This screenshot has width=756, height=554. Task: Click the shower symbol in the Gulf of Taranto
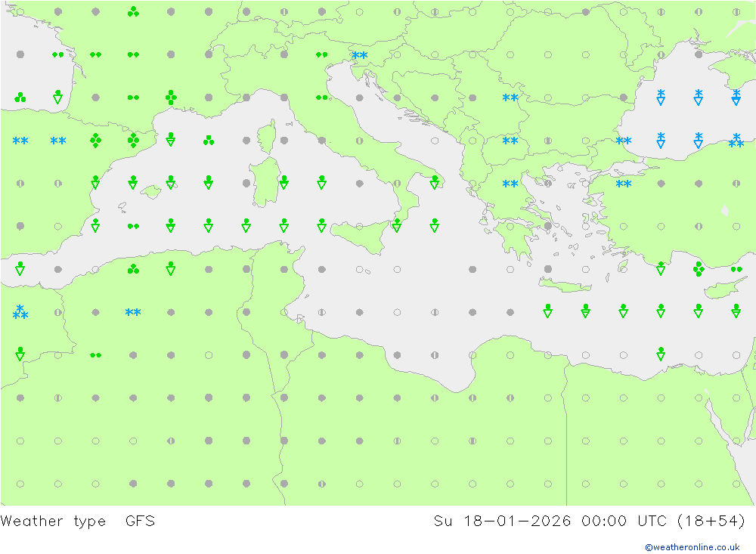435,183
